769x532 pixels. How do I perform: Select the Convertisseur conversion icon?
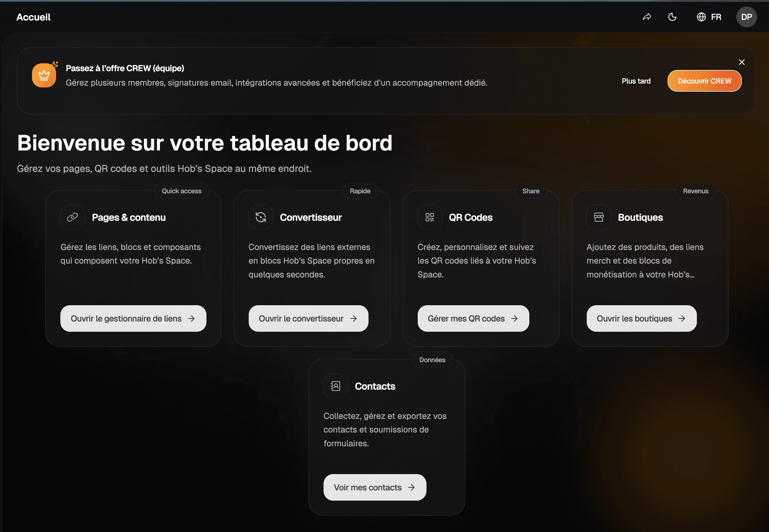(260, 217)
